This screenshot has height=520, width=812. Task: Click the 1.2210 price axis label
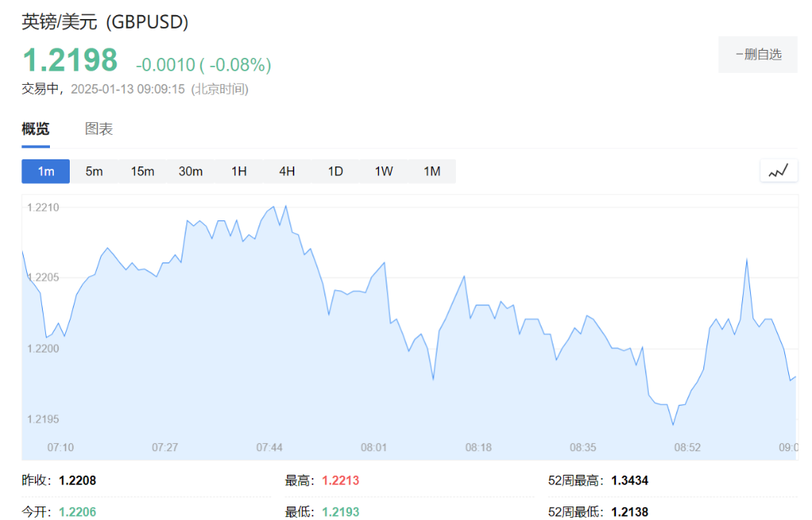point(44,208)
